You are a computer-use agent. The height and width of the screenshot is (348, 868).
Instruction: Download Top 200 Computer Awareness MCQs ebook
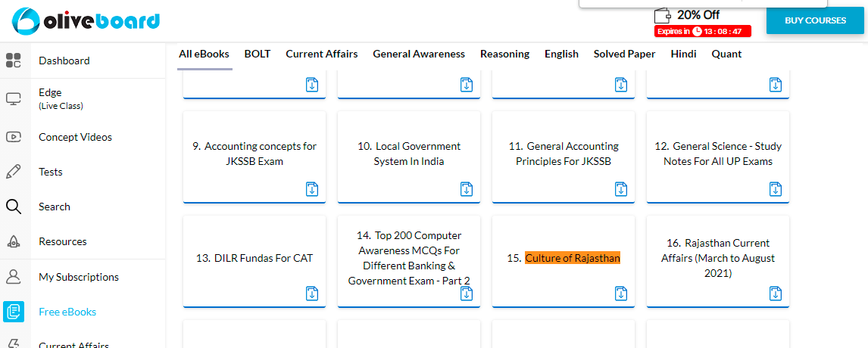467,294
